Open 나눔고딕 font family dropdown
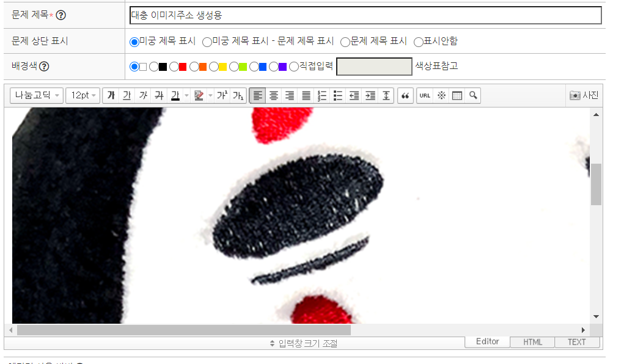Image resolution: width=624 pixels, height=364 pixels. pyautogui.click(x=37, y=95)
